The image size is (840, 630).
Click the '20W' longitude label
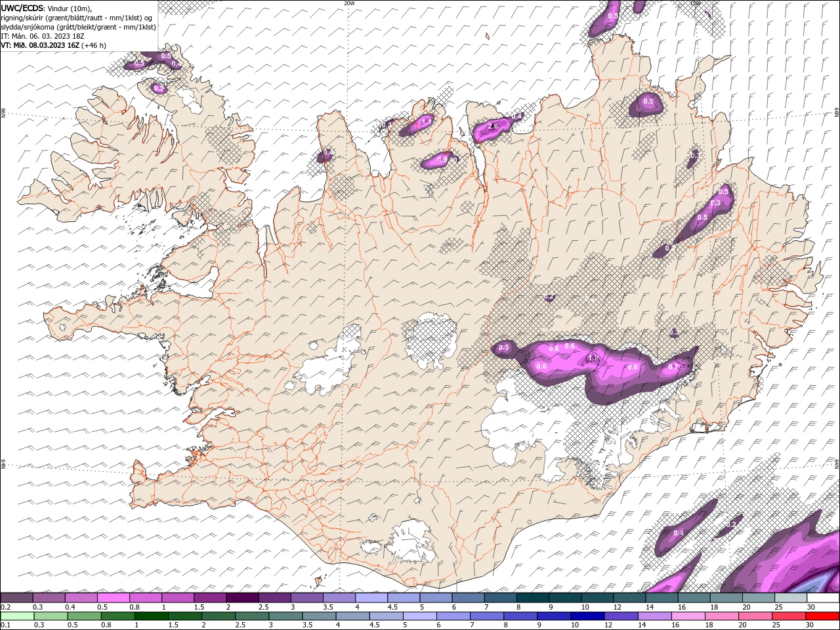click(349, 3)
